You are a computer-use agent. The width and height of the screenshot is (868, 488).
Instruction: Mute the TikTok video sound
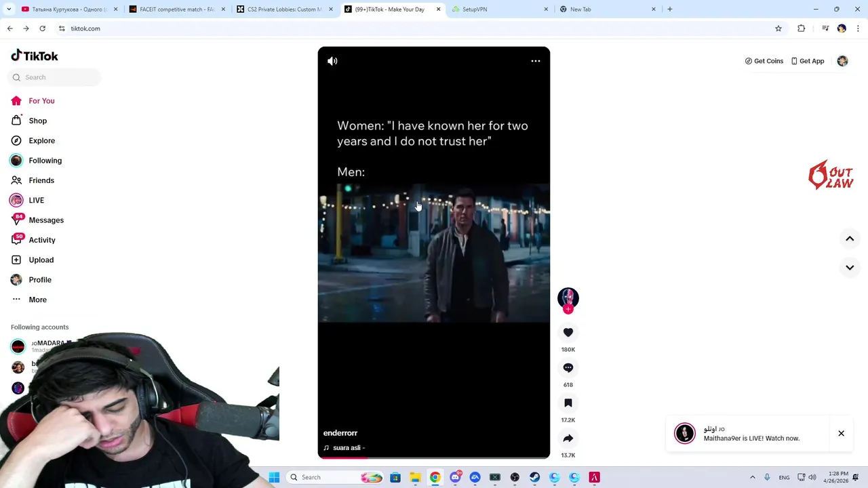tap(332, 61)
